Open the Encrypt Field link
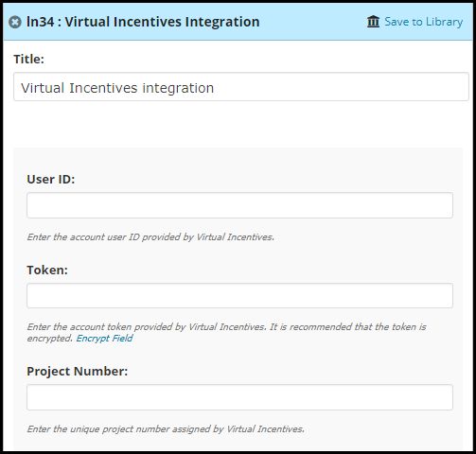Viewport: 476px width, 454px height. tap(104, 339)
